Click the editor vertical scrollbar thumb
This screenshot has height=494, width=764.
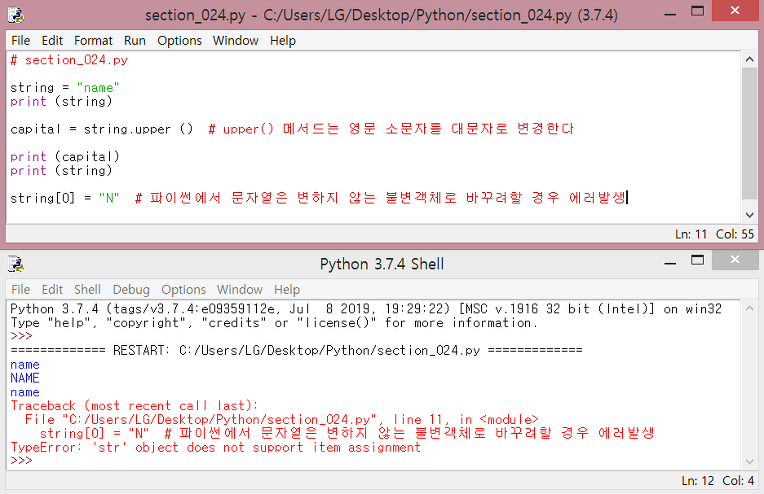pyautogui.click(x=749, y=133)
